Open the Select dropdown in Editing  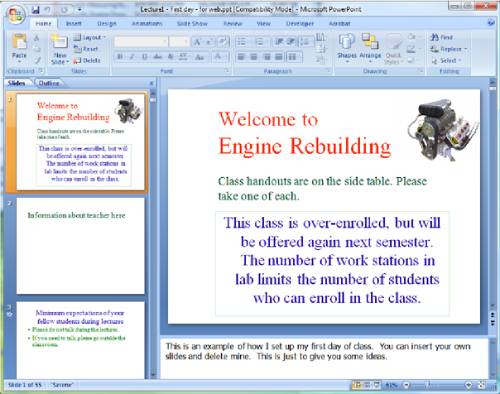coord(446,60)
